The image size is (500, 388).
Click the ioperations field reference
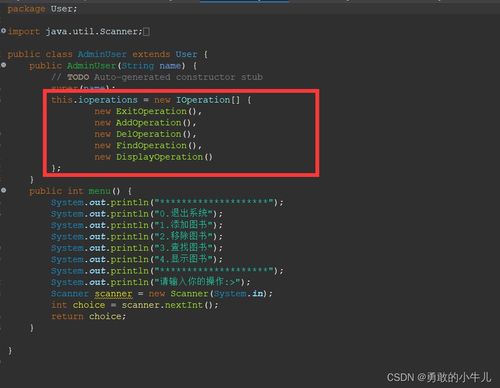click(108, 100)
